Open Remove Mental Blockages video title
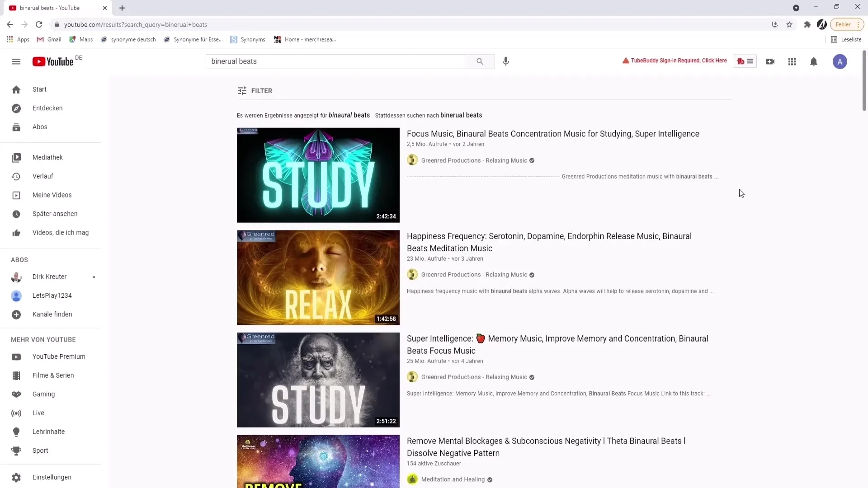The width and height of the screenshot is (868, 488). point(546,447)
